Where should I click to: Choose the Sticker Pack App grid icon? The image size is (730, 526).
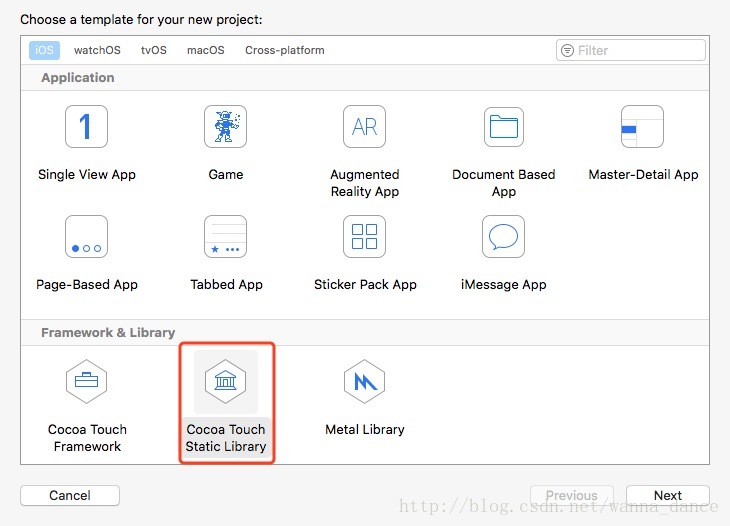pos(365,236)
